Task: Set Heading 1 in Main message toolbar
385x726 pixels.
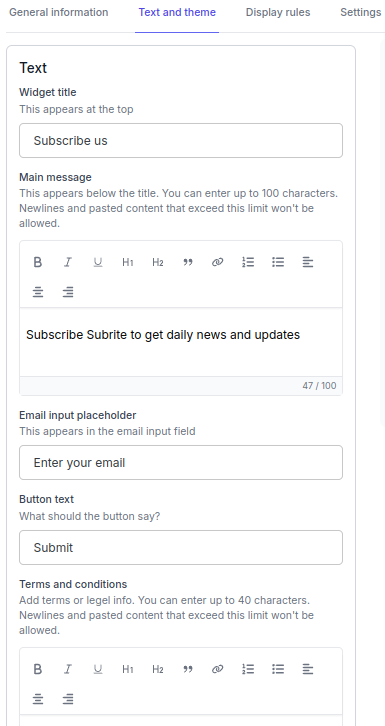Action: 128,263
